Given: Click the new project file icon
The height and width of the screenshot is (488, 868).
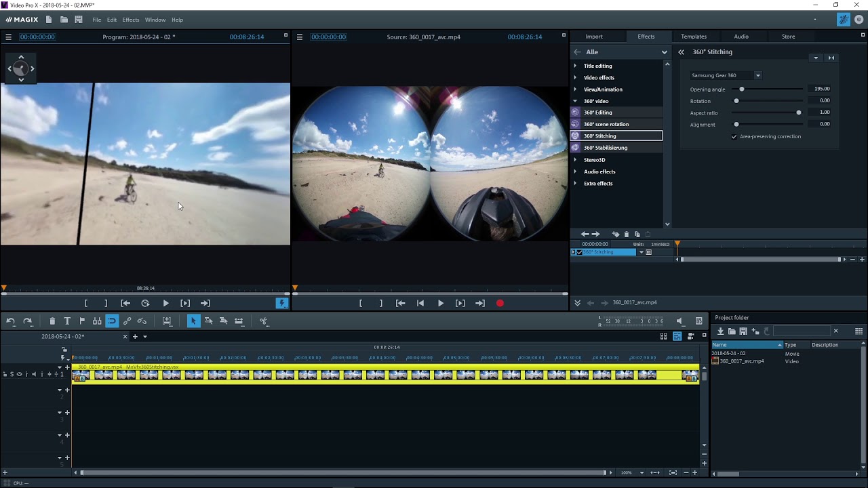Looking at the screenshot, I should click(48, 20).
